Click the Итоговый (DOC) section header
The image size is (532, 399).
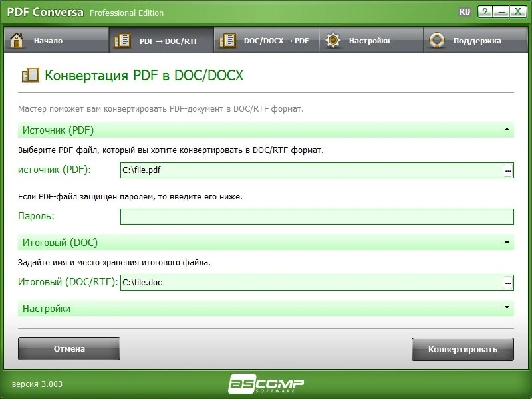coord(266,242)
